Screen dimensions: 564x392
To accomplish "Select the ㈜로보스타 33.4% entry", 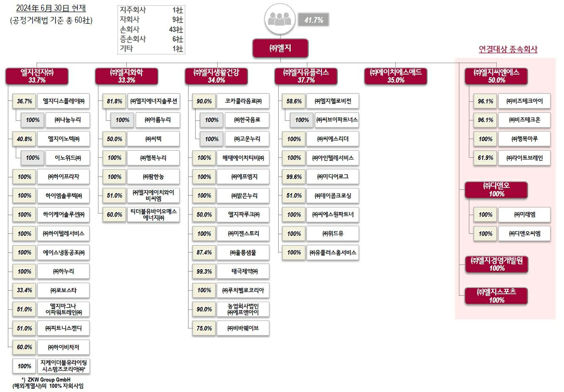I will pyautogui.click(x=64, y=290).
